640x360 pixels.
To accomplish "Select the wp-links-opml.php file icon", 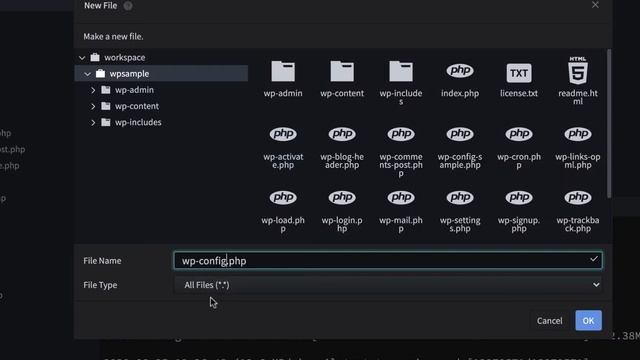I will [x=578, y=134].
